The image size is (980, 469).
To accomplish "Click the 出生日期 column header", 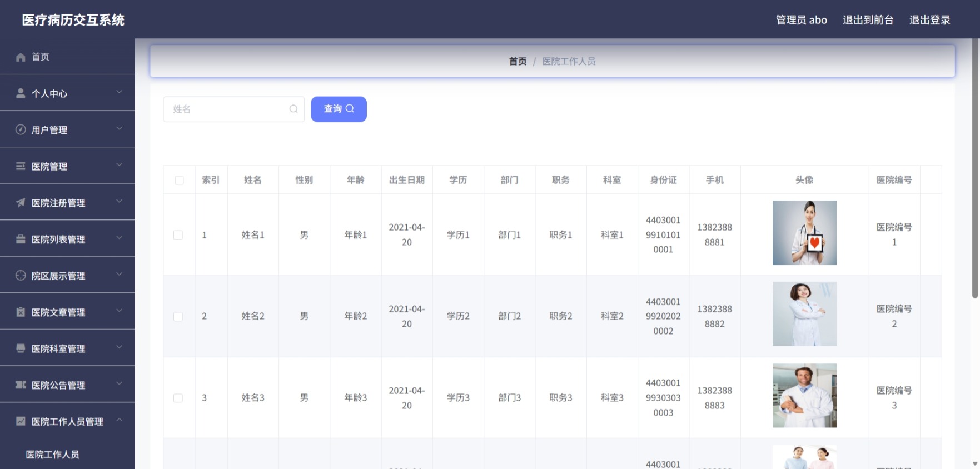I will [407, 180].
